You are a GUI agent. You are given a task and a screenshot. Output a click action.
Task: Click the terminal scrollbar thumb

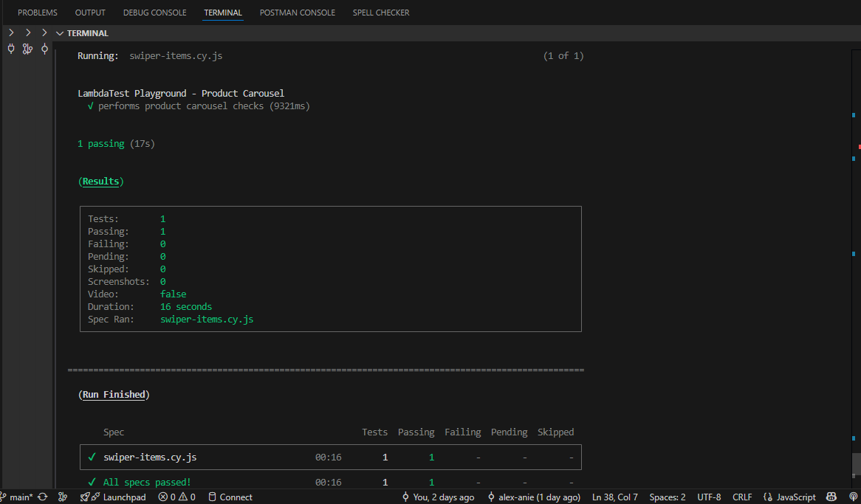point(856,466)
